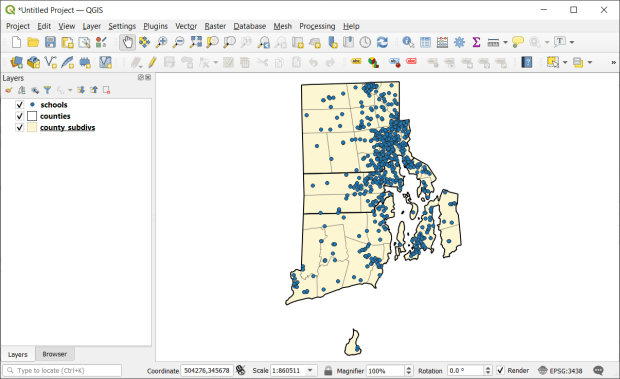Viewport: 620px width, 379px height.
Task: Uncheck the county_subdivs layer checkbox
Action: (x=19, y=128)
